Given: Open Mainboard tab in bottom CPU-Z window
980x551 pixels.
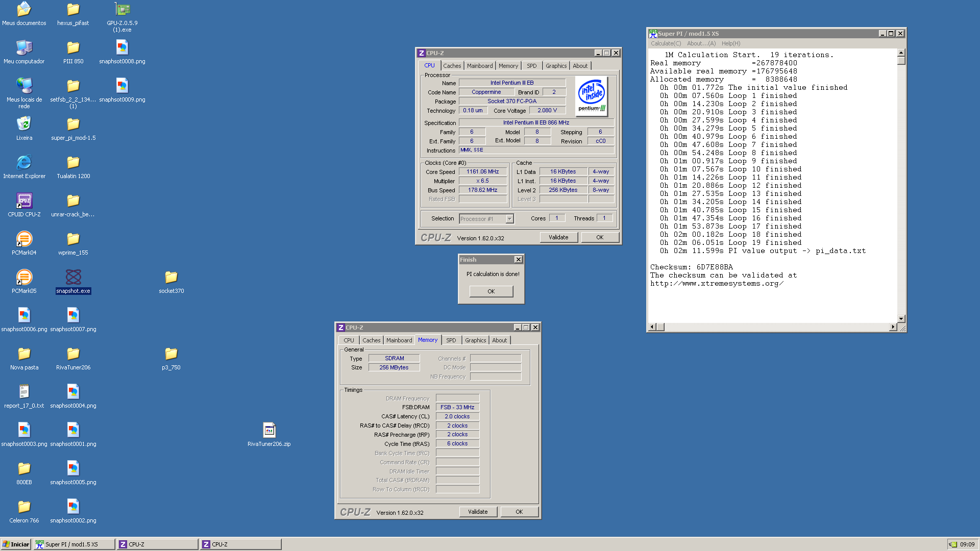Looking at the screenshot, I should [399, 340].
